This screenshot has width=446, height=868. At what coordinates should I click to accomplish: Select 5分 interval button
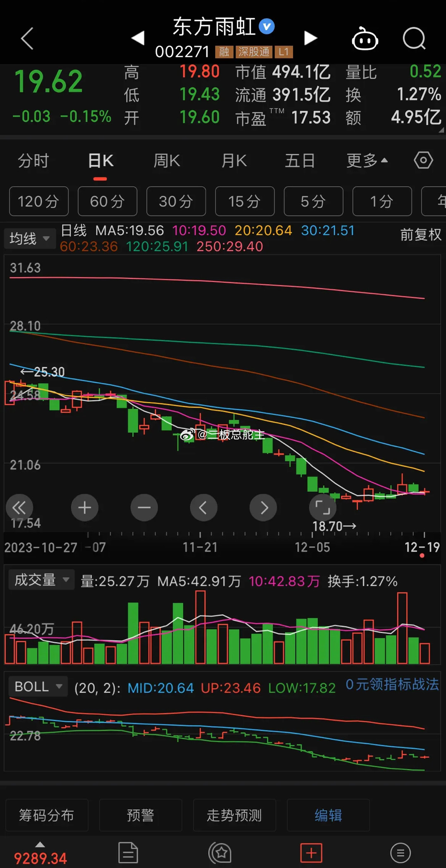tap(313, 201)
